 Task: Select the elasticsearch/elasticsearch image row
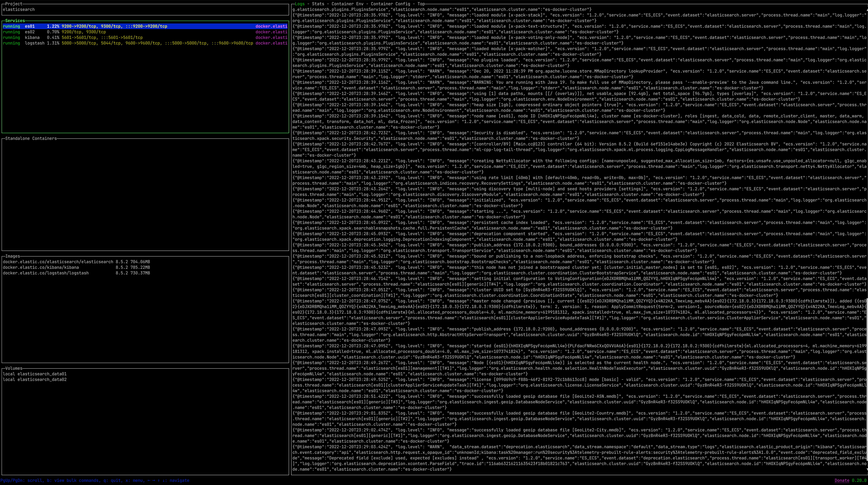click(x=76, y=262)
